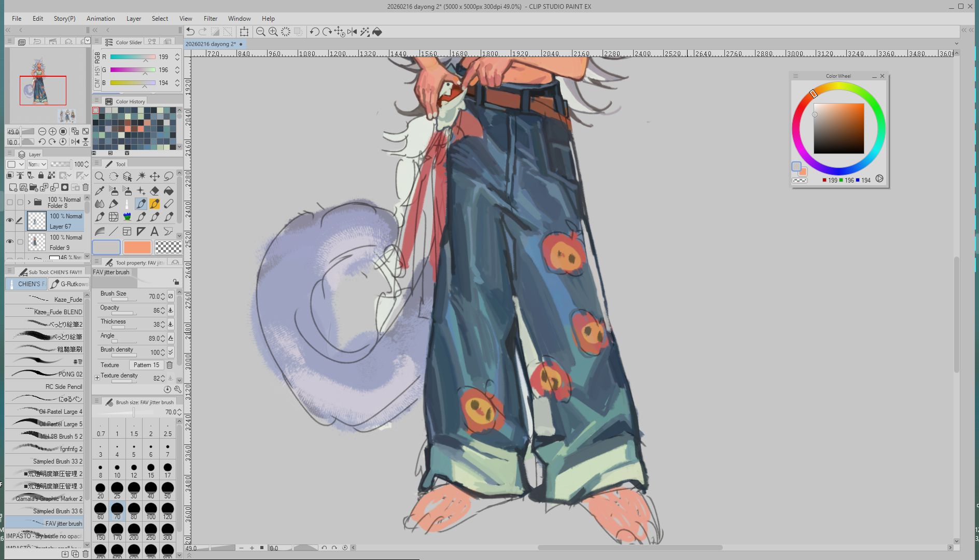The height and width of the screenshot is (560, 979).
Task: Show Folder 8 using its visibility box
Action: [10, 202]
